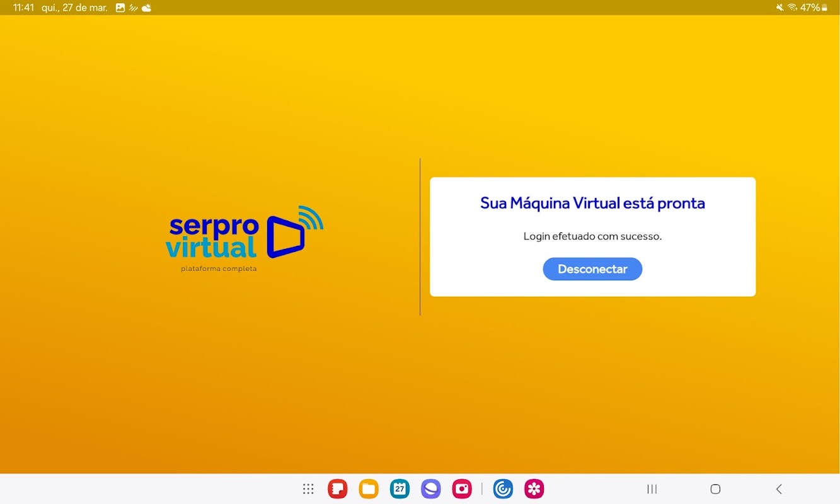Viewport: 840px width, 504px height.
Task: Open the apps grid drawer
Action: point(308,489)
